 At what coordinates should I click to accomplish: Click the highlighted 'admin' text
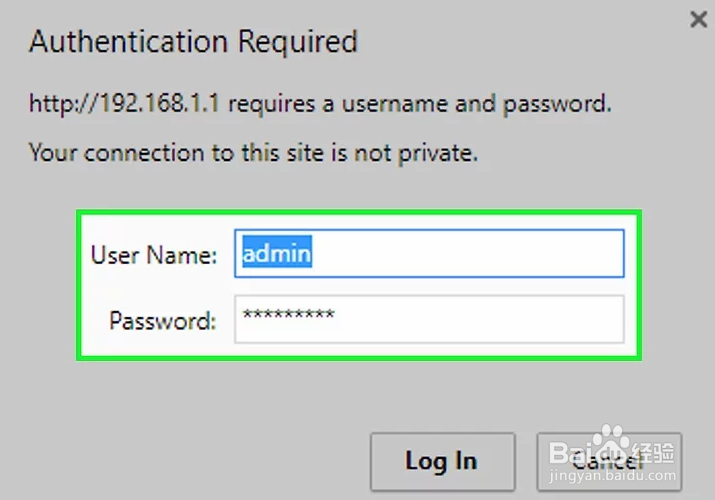(277, 254)
